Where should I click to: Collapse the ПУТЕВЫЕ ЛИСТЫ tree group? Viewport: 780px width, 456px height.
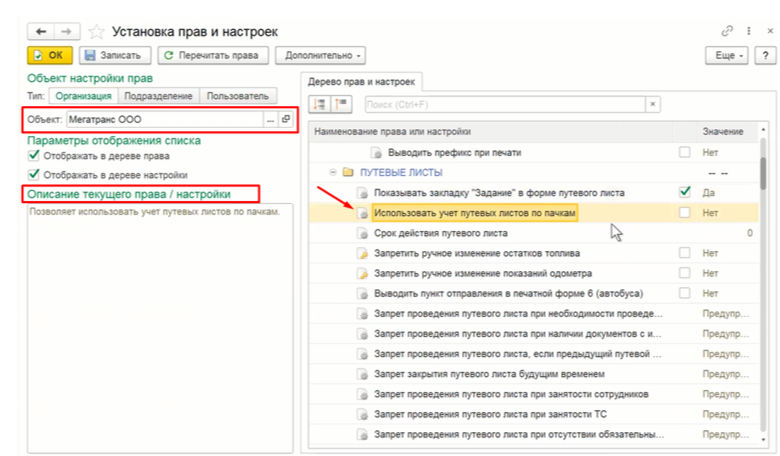click(x=333, y=173)
